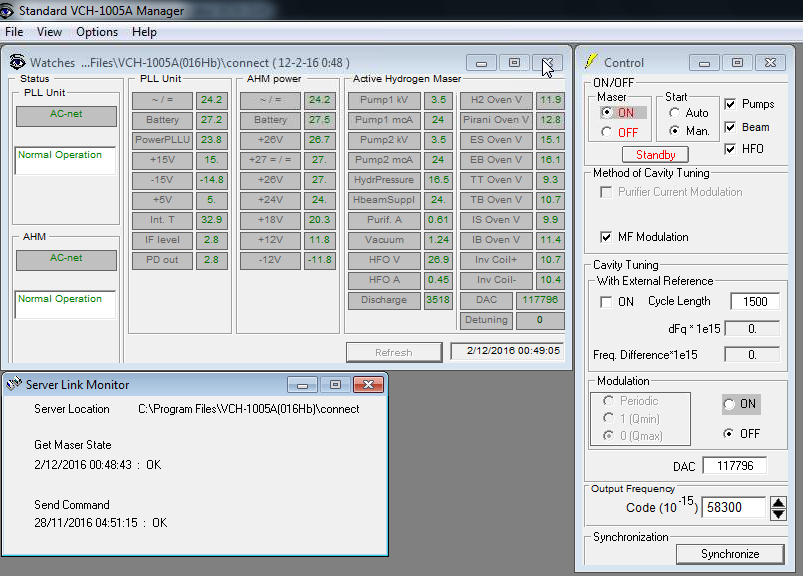Open the Options menu
This screenshot has height=576, width=803.
click(96, 32)
